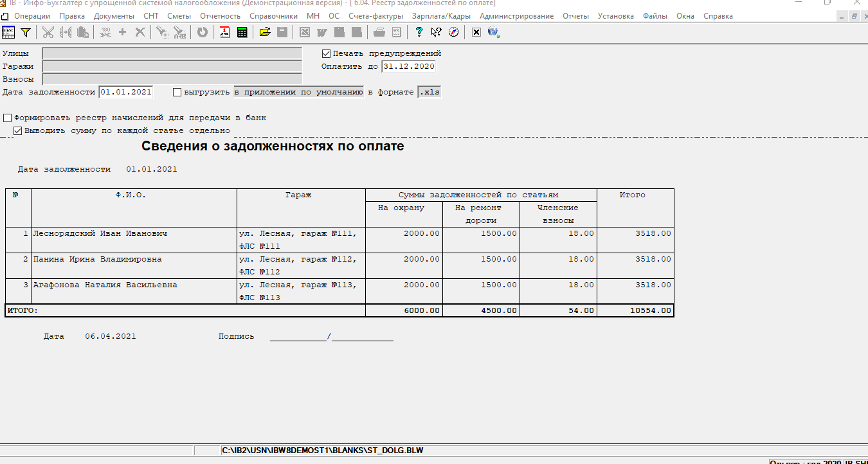
Task: Open the Сметы menu
Action: click(x=179, y=15)
